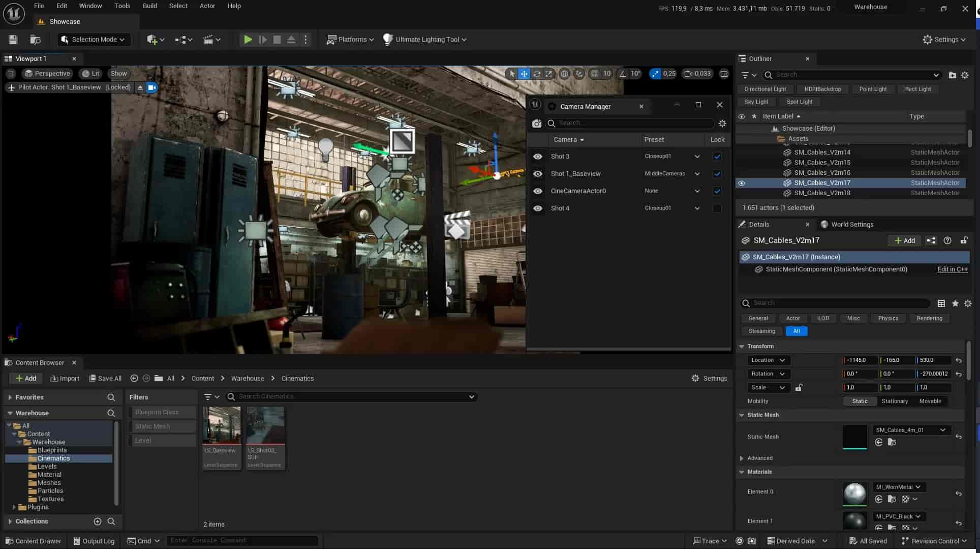Screen dimensions: 980x553
Task: Click the camera snapshot icon in Camera Manager
Action: (537, 124)
